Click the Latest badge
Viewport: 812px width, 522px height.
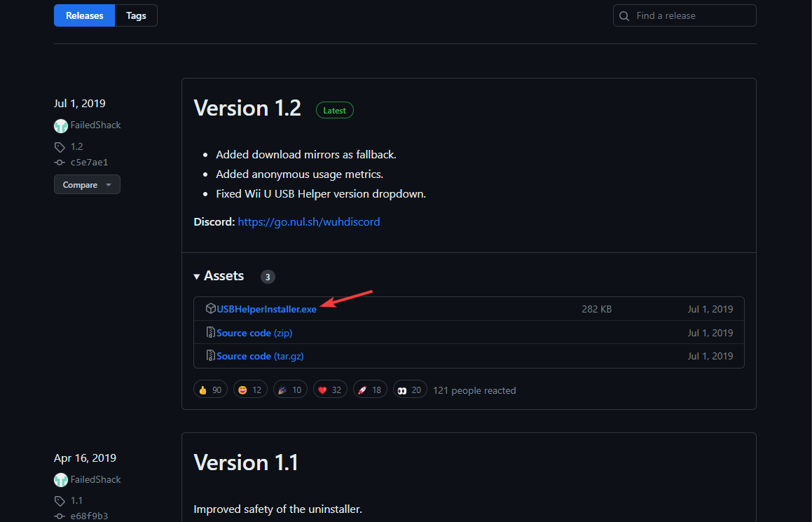pos(334,110)
